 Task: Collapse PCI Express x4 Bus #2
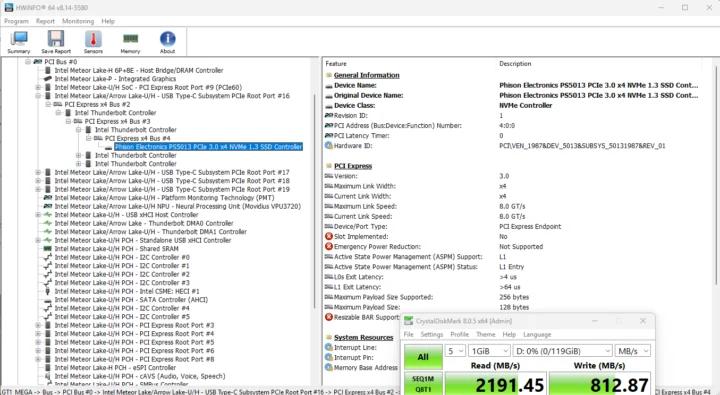(48, 104)
